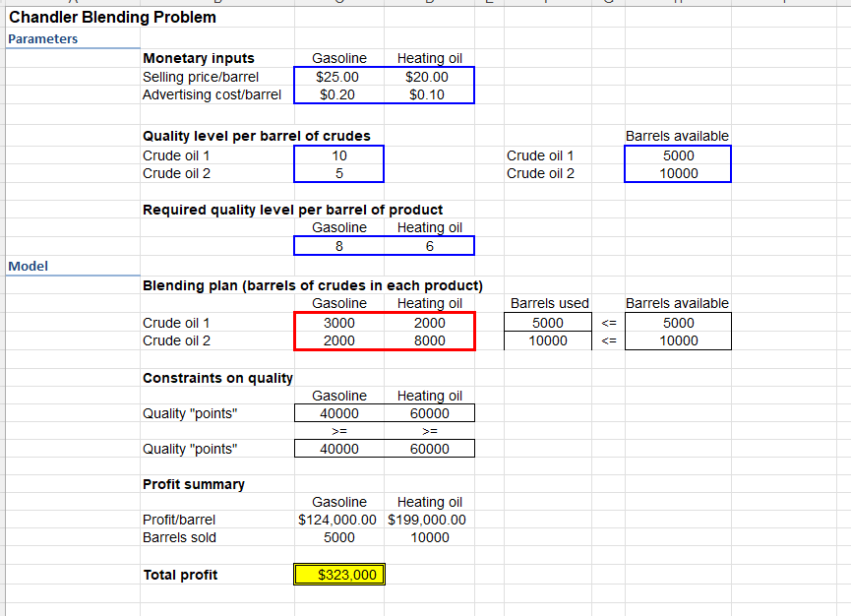Screen dimensions: 851x616
Task: Click the Profit summary heading
Action: point(193,484)
